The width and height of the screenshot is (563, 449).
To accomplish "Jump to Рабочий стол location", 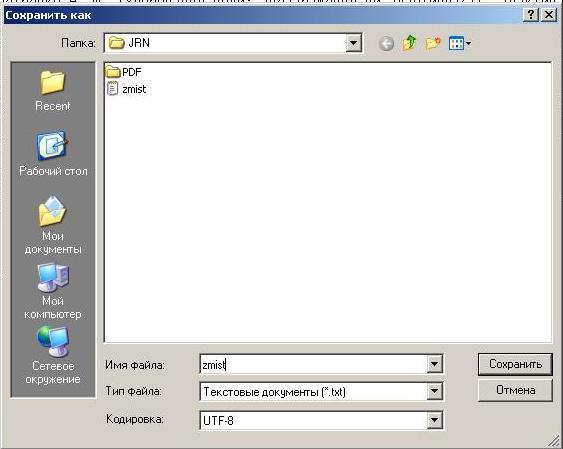I will 53,154.
